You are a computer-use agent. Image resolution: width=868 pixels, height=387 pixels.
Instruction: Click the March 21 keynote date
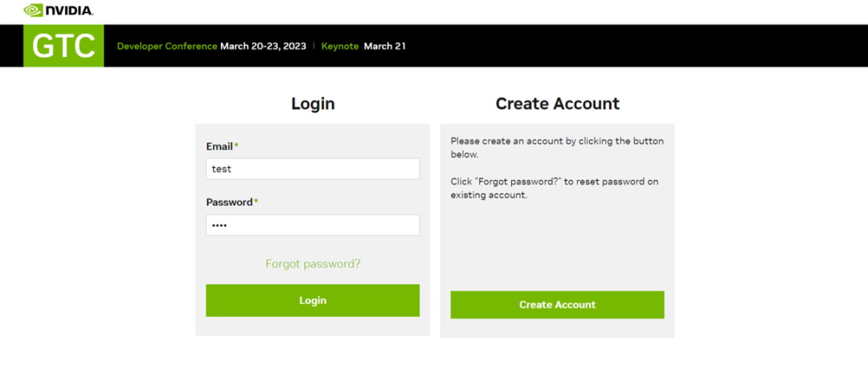tap(385, 46)
